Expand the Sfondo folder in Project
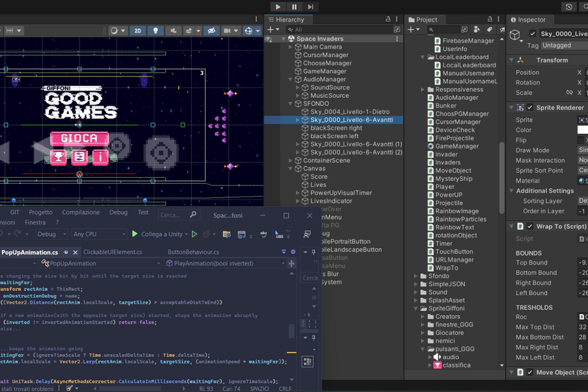This screenshot has height=392, width=588. click(x=416, y=276)
